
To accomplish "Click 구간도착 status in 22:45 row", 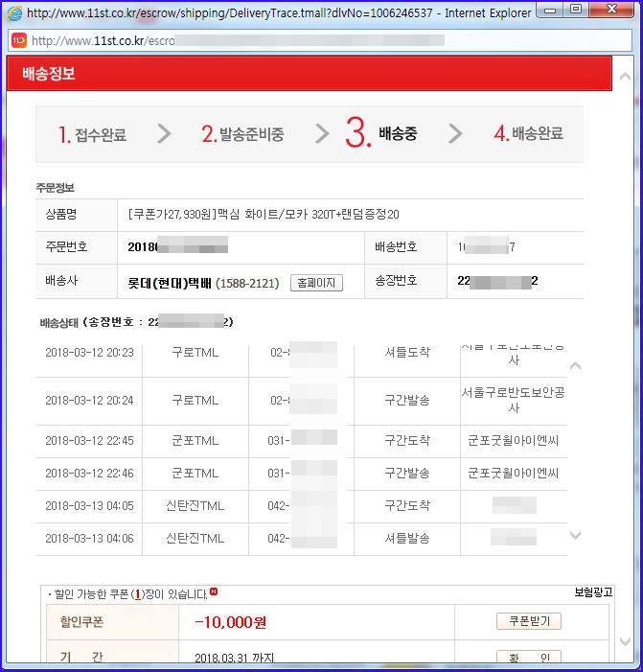I will click(x=407, y=441).
